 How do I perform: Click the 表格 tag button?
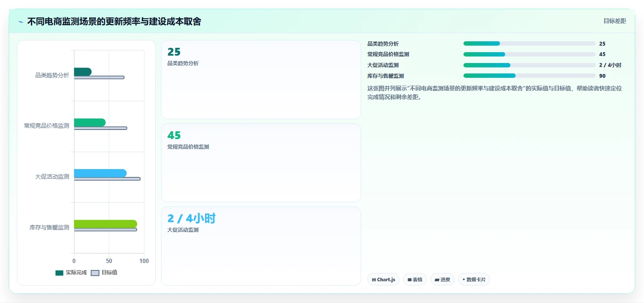click(415, 280)
